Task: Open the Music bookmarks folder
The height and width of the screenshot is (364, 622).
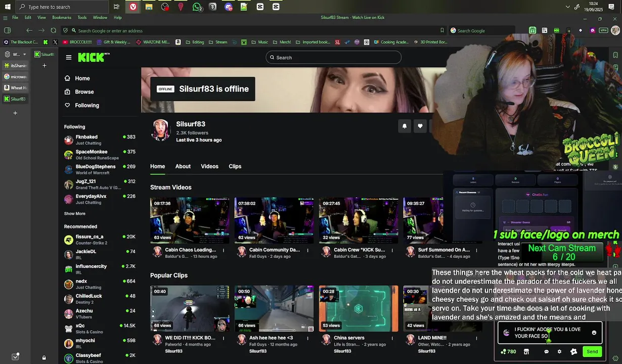Action: click(259, 42)
